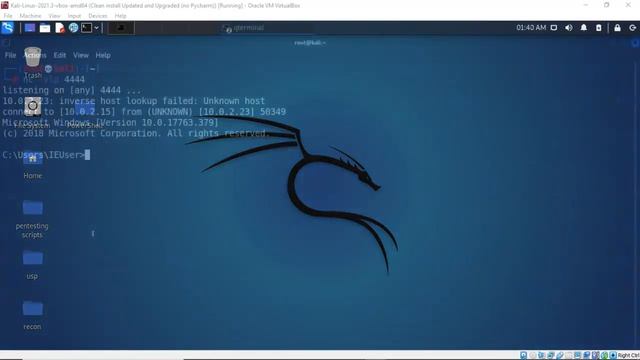640x360 pixels.
Task: Launch the text editor icon in the panel
Action: click(60, 28)
